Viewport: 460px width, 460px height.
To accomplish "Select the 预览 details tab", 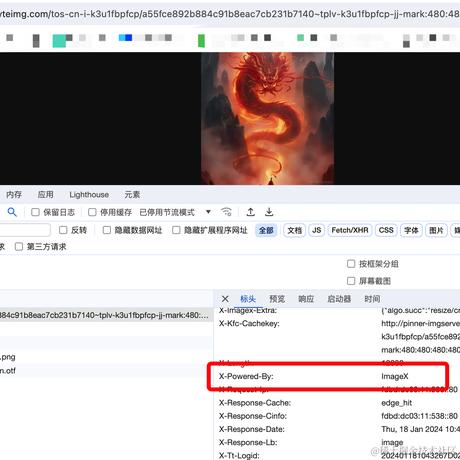I will (277, 299).
